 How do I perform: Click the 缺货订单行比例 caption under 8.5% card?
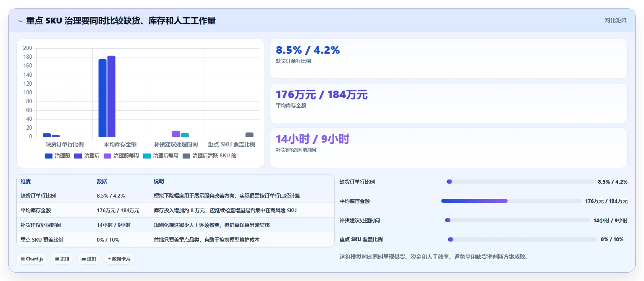click(x=293, y=61)
